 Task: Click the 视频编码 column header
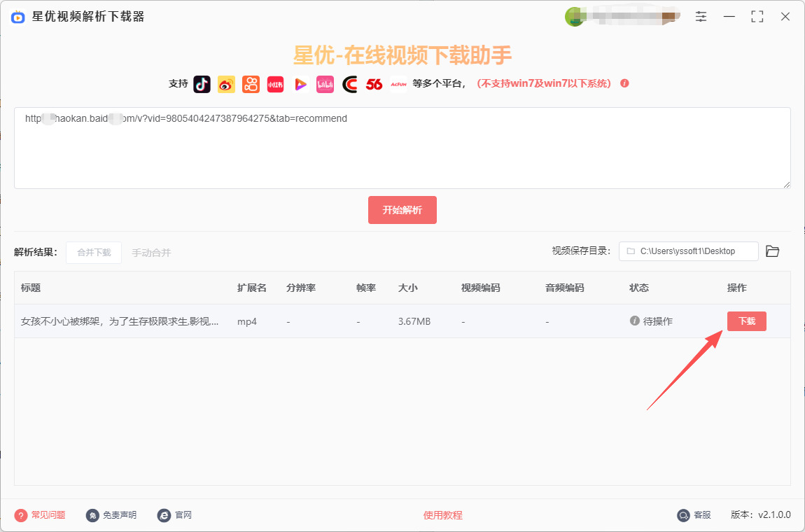(x=480, y=288)
